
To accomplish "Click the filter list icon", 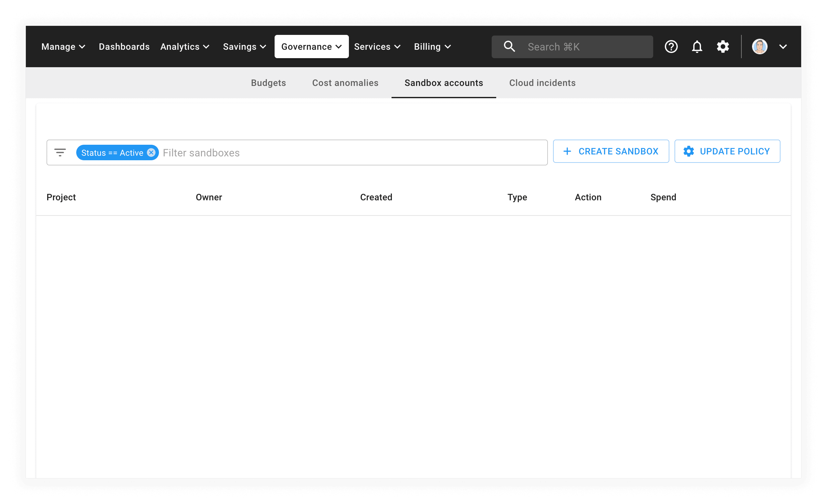I will click(60, 153).
